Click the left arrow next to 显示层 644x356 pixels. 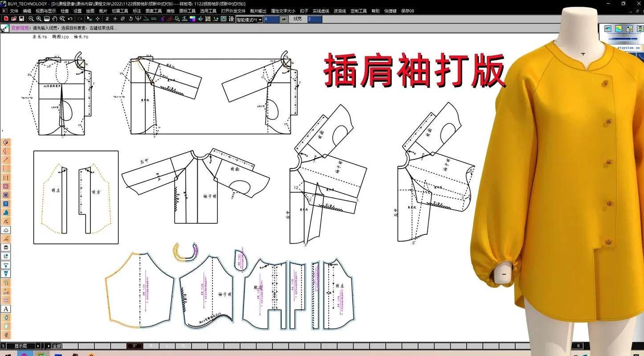[38, 346]
